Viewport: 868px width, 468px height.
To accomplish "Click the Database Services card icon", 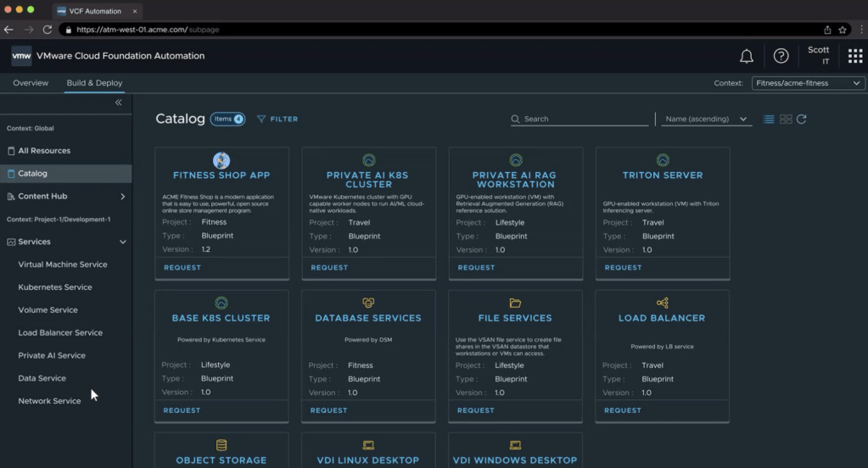I will 368,303.
